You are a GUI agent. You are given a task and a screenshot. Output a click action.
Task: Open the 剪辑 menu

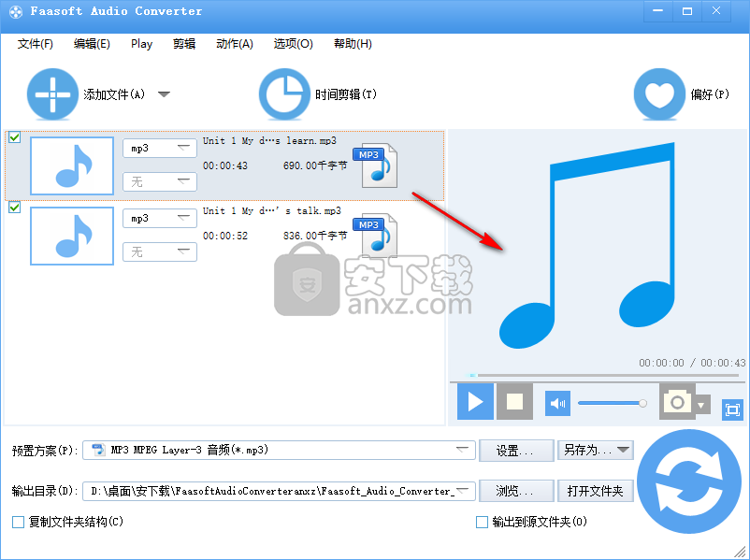point(184,44)
